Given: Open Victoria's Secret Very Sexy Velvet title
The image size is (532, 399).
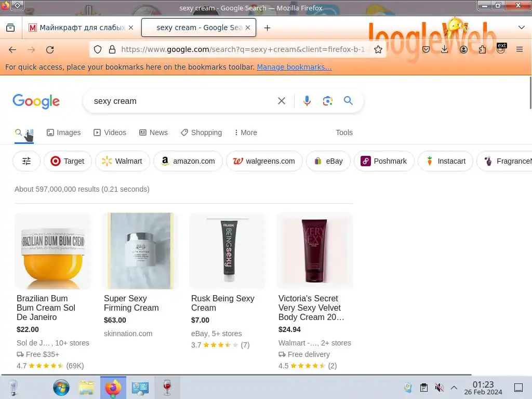Looking at the screenshot, I should (311, 308).
